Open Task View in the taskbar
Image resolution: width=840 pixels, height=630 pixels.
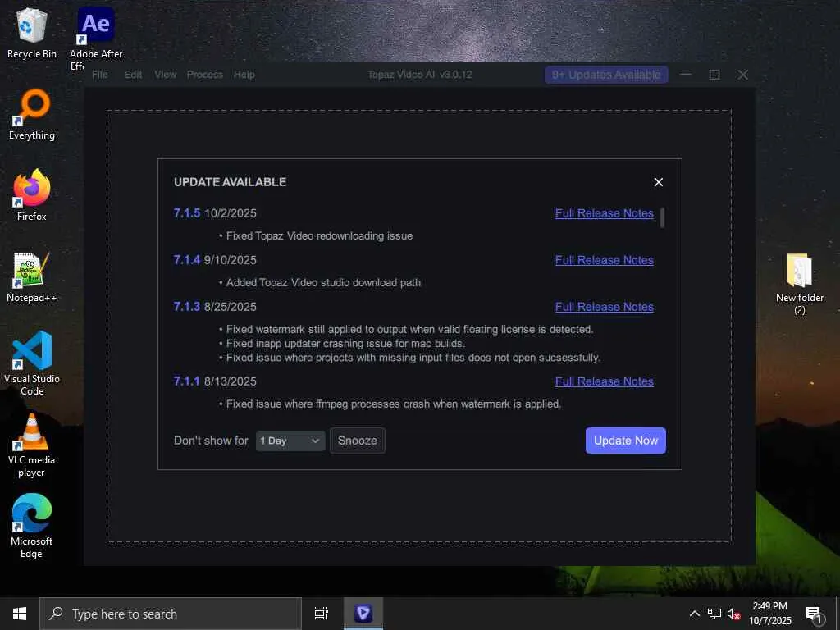(322, 614)
